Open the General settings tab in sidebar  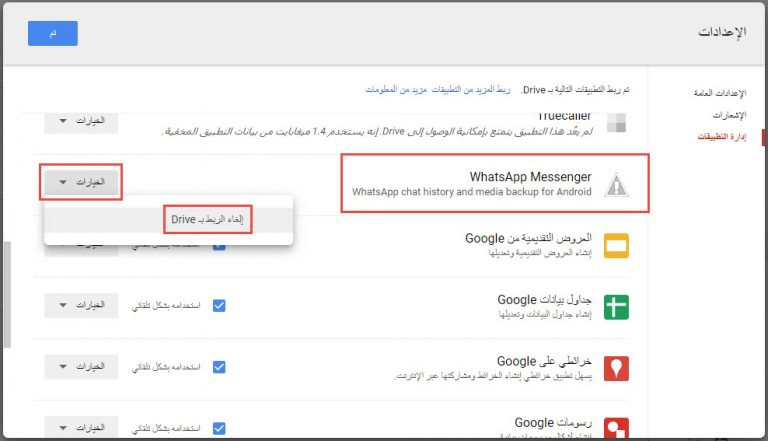720,93
